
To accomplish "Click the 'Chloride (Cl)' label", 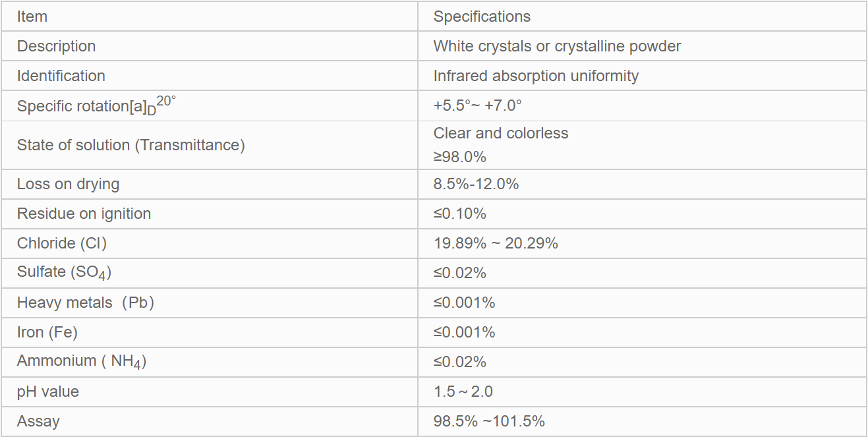I will click(x=61, y=243).
